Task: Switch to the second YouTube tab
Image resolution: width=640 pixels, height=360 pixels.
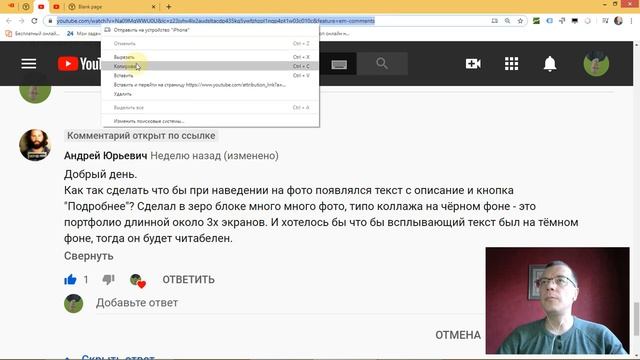Action: [56, 7]
